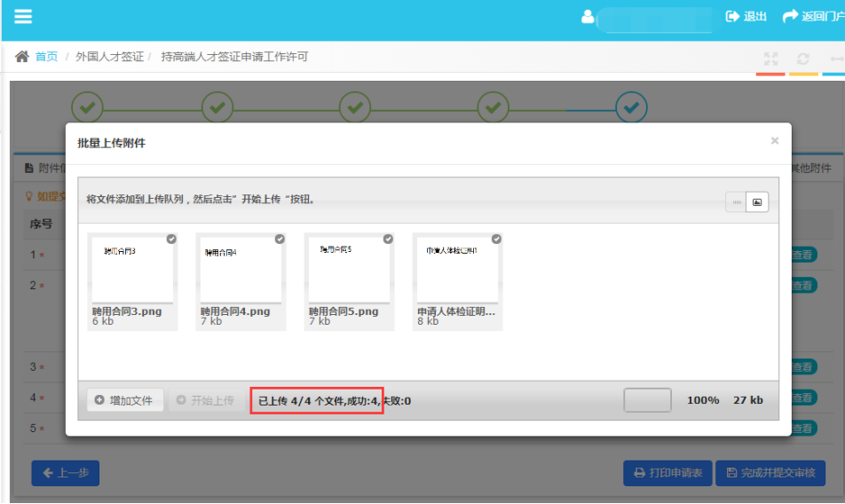The height and width of the screenshot is (504, 845).
Task: Click the refresh icon
Action: point(803,59)
